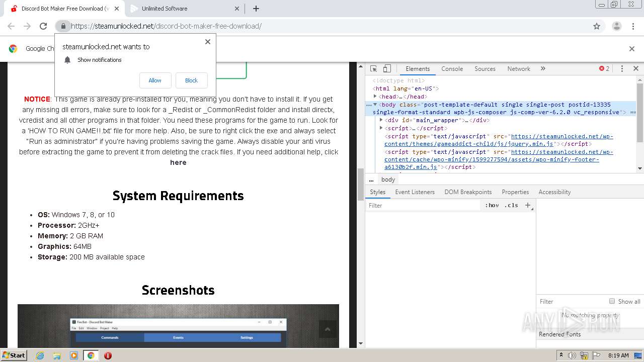The image size is (644, 362).
Task: Open the jquery.min.js source link
Action: pyautogui.click(x=499, y=140)
